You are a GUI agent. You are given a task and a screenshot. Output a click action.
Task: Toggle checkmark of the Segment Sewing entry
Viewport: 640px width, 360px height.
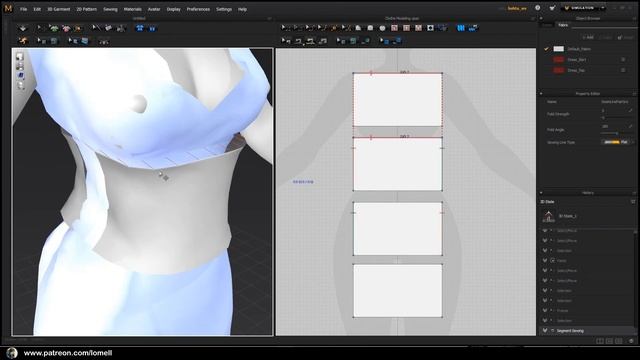coord(544,331)
